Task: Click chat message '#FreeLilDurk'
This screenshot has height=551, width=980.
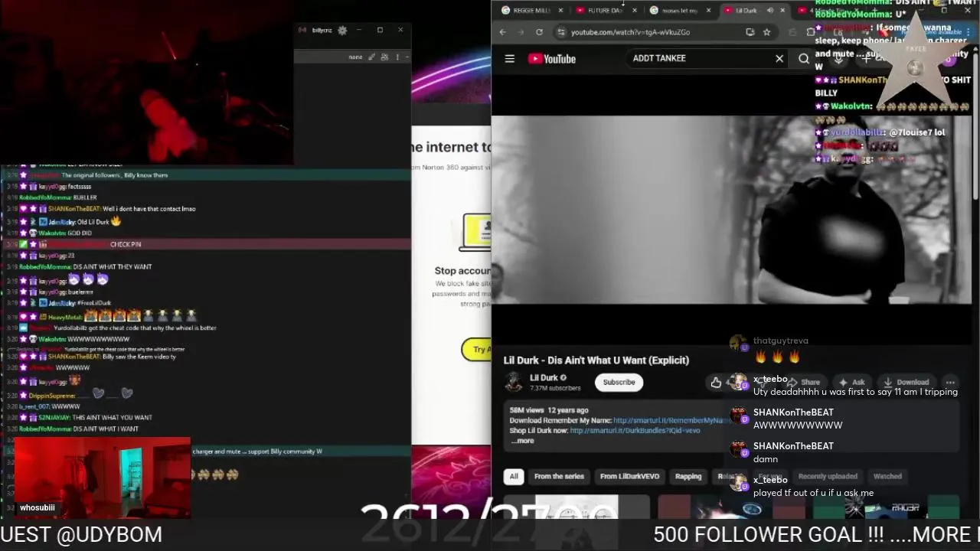Action: click(x=94, y=303)
